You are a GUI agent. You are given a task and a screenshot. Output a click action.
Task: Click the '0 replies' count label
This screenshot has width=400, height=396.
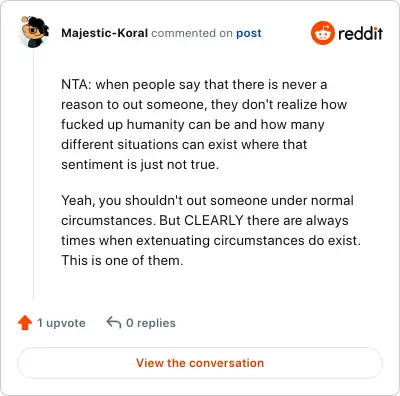click(151, 323)
